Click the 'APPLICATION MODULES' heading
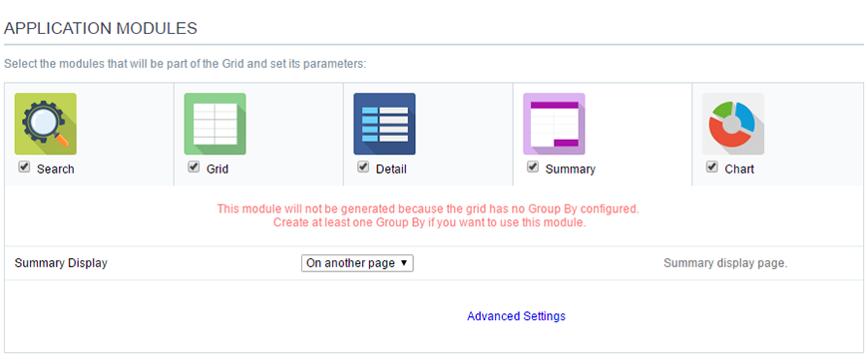This screenshot has height=360, width=868. click(100, 29)
